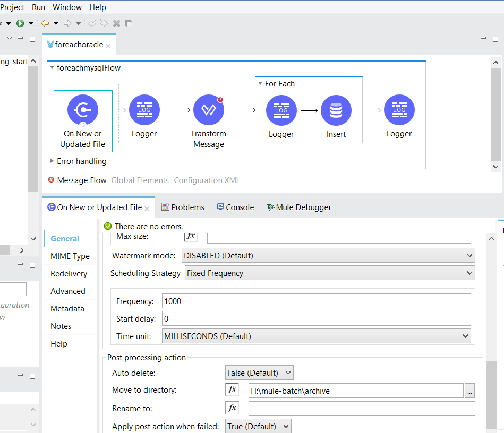This screenshot has width=504, height=433.
Task: Click the fx icon beside Move to directory
Action: pyautogui.click(x=232, y=389)
